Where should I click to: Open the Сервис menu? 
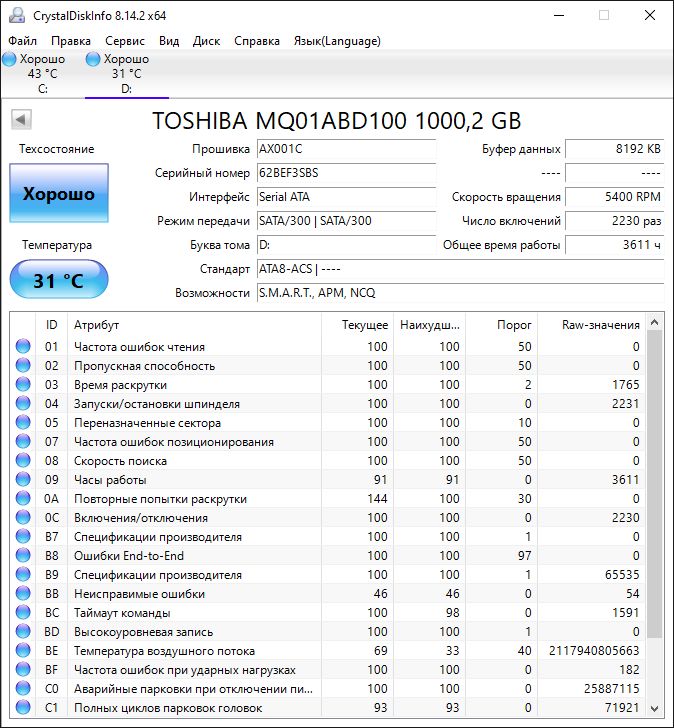tap(124, 41)
